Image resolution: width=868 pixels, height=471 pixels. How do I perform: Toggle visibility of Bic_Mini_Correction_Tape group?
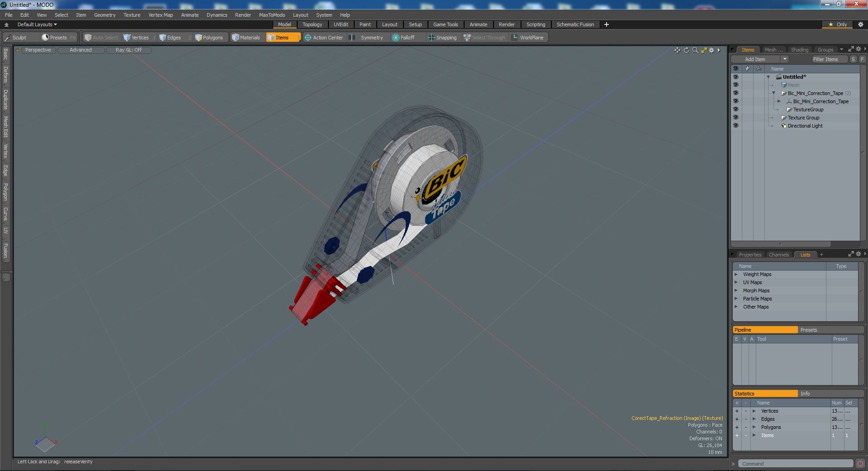[735, 93]
